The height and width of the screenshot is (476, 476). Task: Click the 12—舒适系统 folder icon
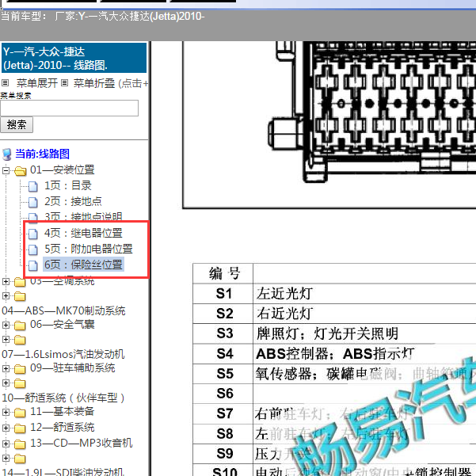[x=20, y=429]
